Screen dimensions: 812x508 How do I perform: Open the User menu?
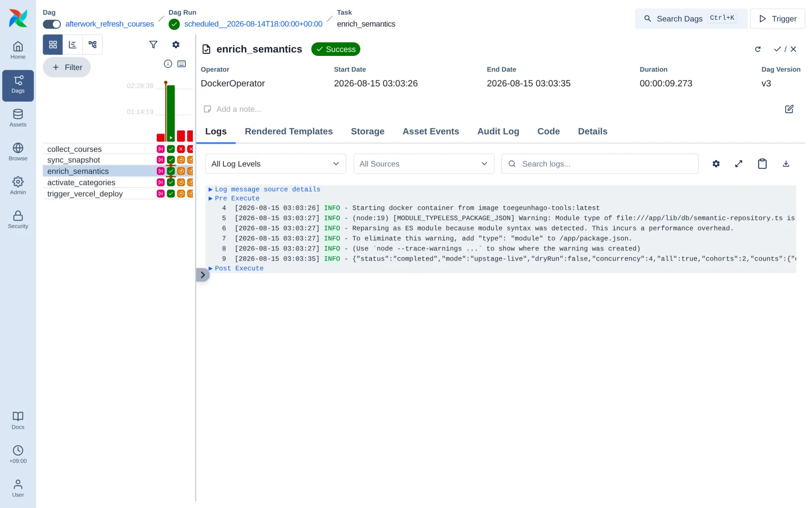click(x=18, y=489)
